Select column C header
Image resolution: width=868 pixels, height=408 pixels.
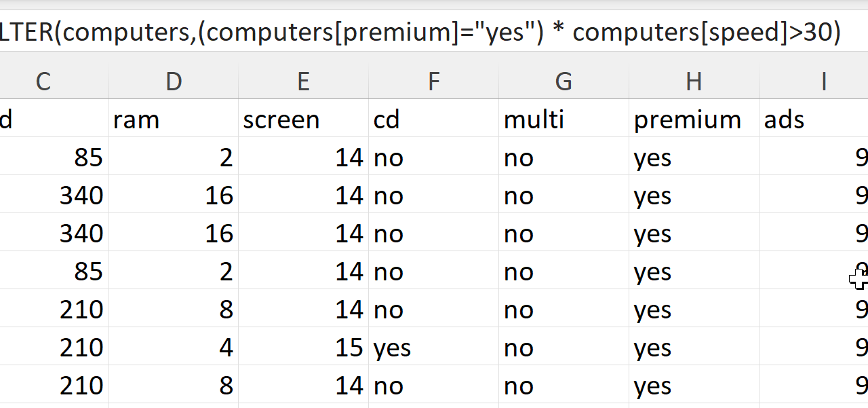[x=43, y=81]
